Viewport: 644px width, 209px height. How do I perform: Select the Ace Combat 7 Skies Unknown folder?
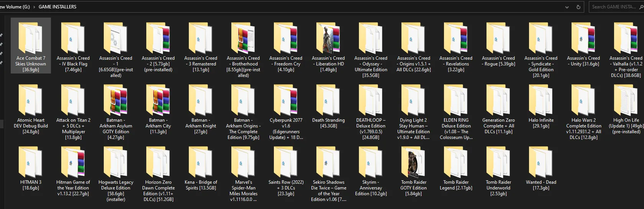point(31,45)
